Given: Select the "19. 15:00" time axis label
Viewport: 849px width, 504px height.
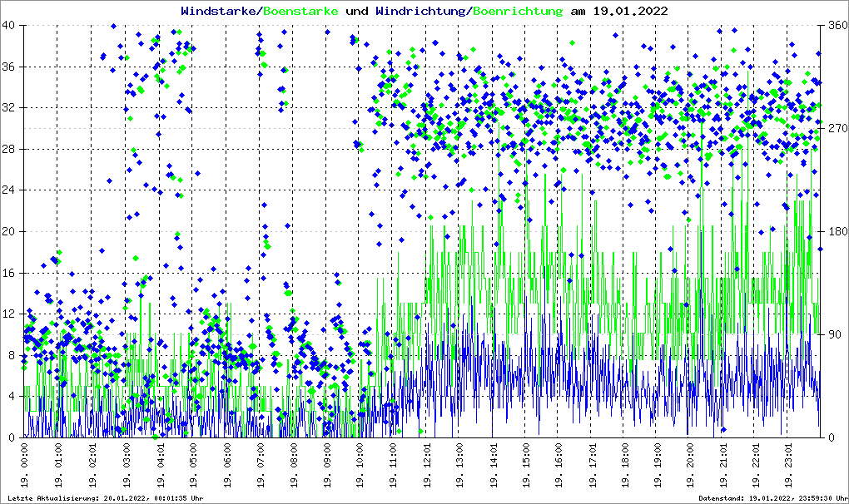Looking at the screenshot, I should click(x=526, y=467).
